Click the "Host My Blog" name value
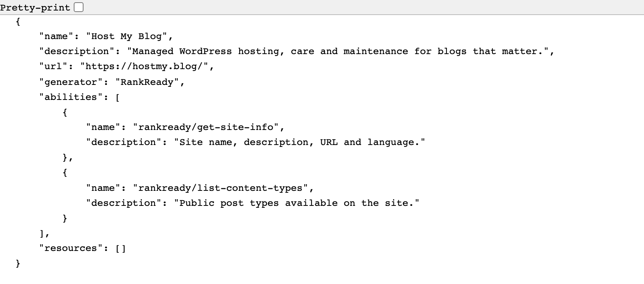Image resolution: width=644 pixels, height=284 pixels. (x=126, y=36)
